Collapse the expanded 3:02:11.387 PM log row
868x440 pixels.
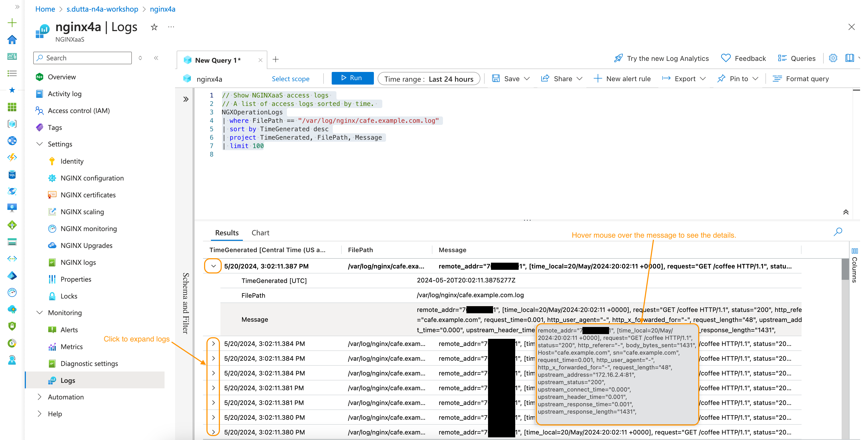point(213,266)
